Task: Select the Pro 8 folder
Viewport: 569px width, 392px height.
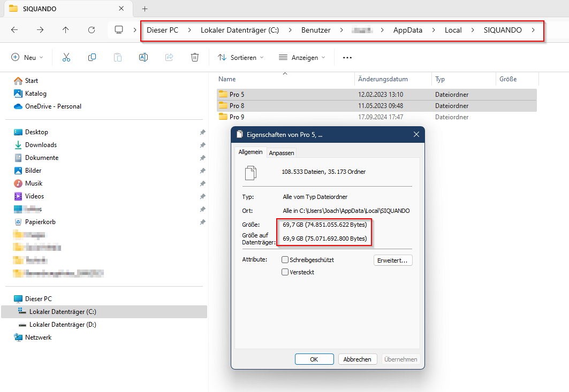Action: pyautogui.click(x=377, y=105)
